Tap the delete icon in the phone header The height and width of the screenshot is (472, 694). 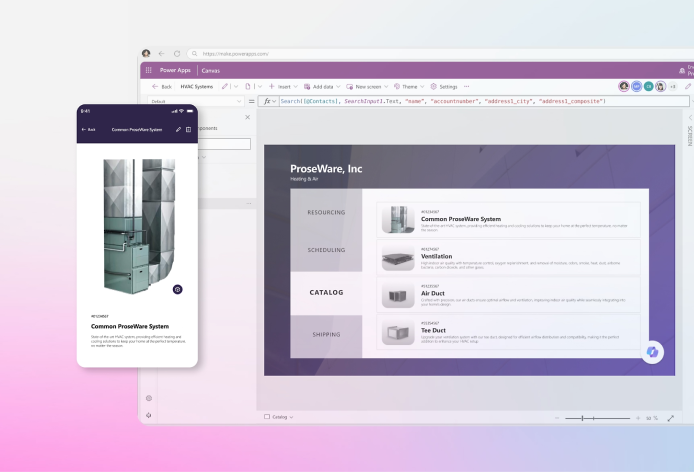[189, 129]
